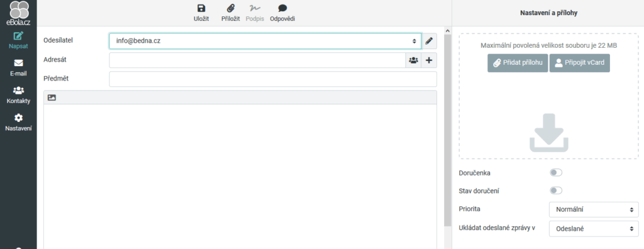Click pencil icon next to sender

point(429,41)
